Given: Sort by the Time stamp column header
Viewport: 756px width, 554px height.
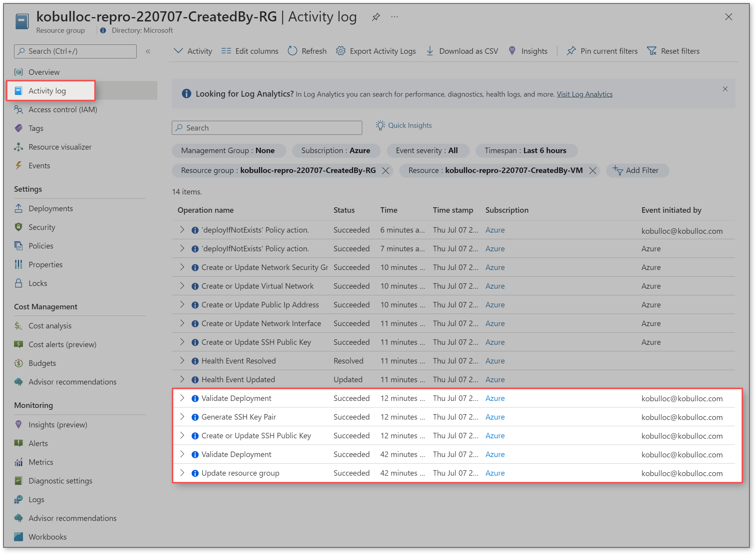Looking at the screenshot, I should (453, 210).
